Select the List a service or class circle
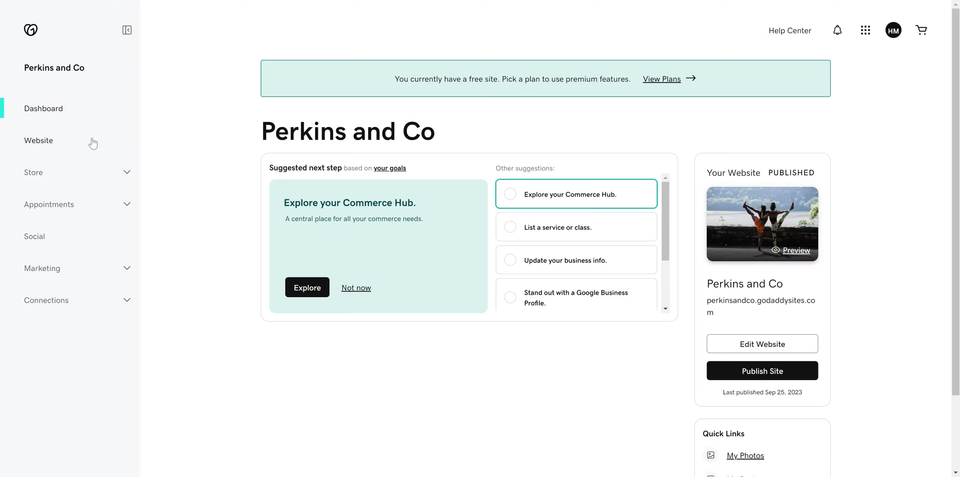This screenshot has height=477, width=960. (510, 227)
